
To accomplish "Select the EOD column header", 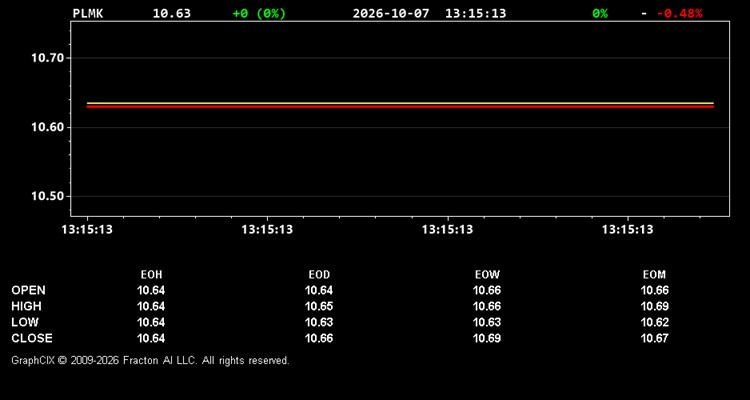I will click(319, 275).
